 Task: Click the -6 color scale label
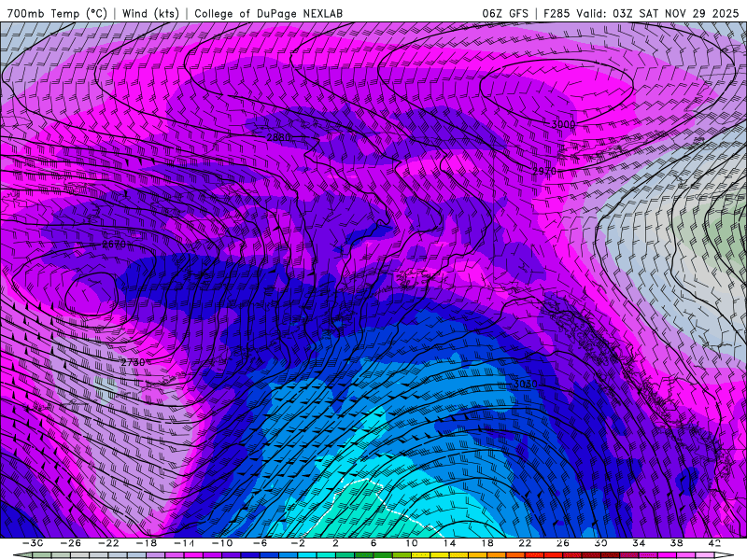[260, 543]
